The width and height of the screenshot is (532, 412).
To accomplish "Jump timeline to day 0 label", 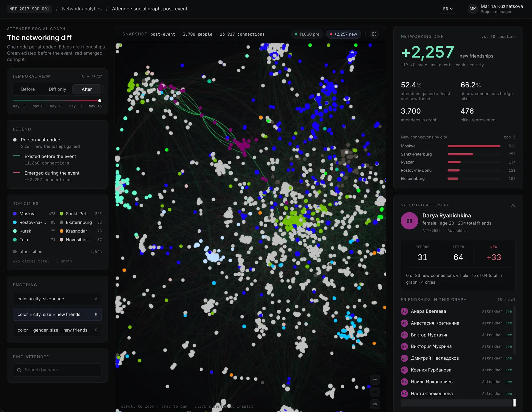I will pyautogui.click(x=38, y=106).
